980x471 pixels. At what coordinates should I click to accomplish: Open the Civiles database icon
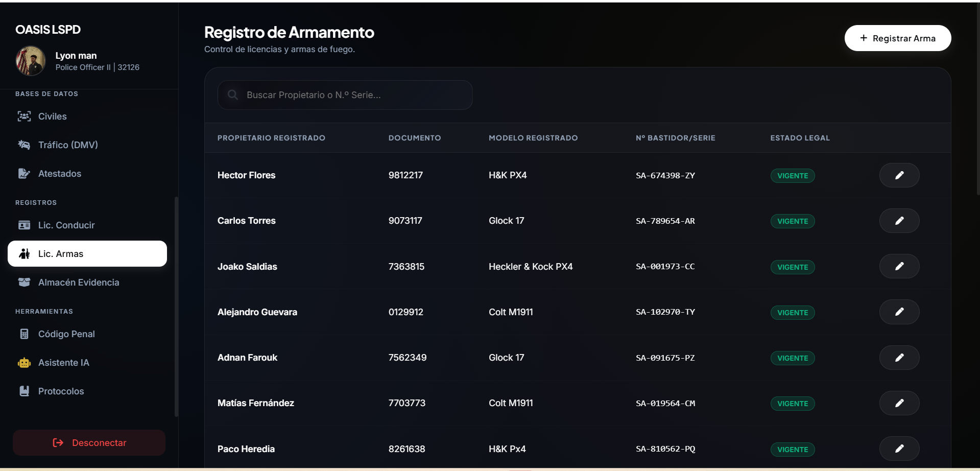24,116
